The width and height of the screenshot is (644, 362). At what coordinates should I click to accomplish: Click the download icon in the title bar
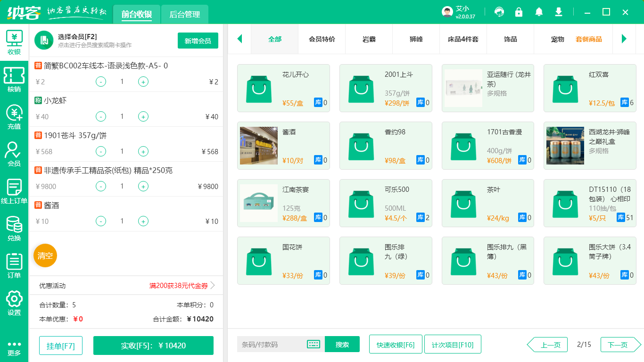[558, 12]
